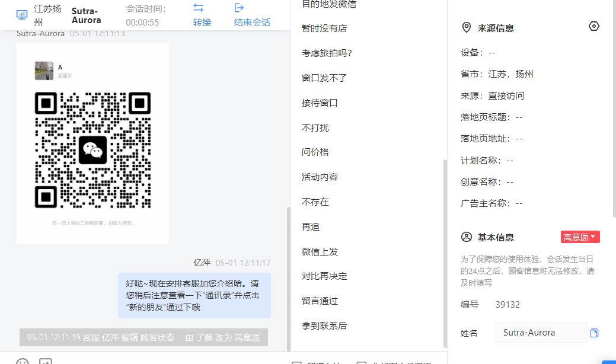
Task: Click the location pin icon beside 来源信息
Action: click(467, 27)
